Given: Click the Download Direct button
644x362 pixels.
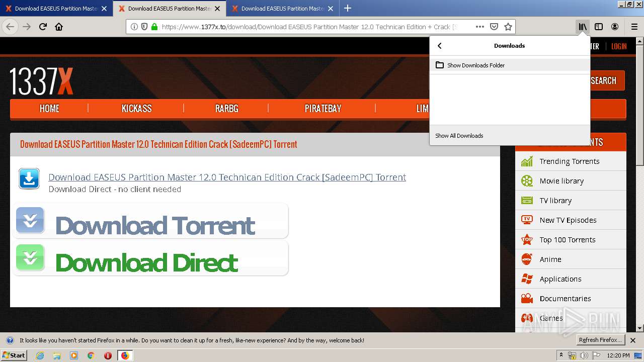Looking at the screenshot, I should tap(151, 258).
